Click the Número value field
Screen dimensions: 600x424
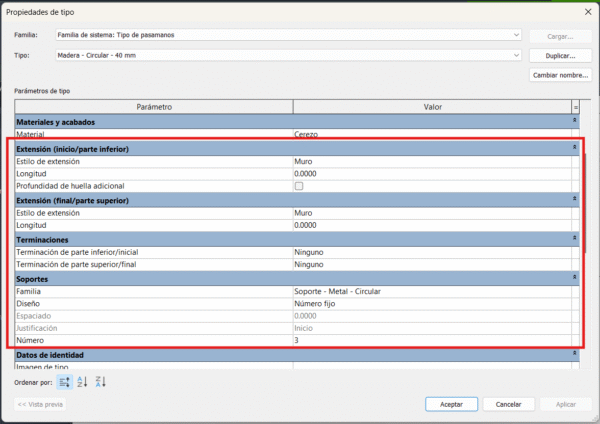pos(430,340)
